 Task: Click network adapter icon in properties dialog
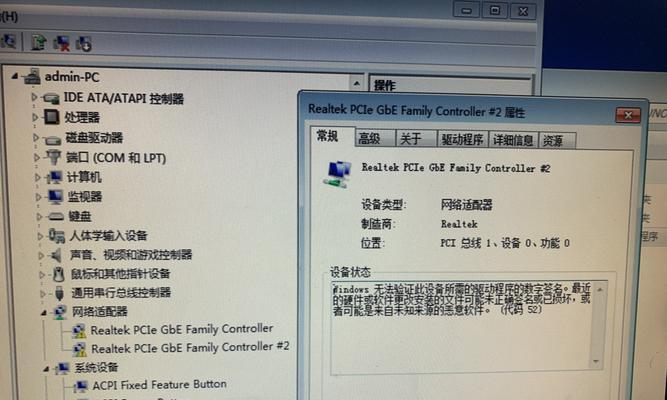[337, 174]
